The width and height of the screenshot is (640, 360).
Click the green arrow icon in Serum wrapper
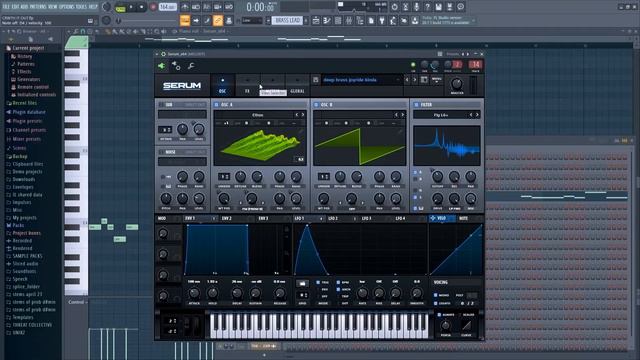(x=161, y=65)
